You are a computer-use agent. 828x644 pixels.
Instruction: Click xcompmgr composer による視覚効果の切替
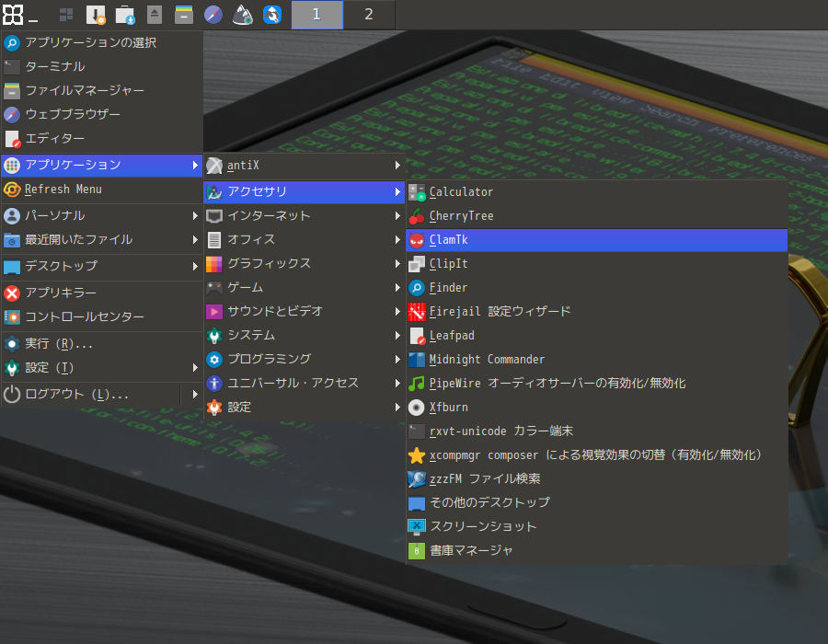click(597, 455)
